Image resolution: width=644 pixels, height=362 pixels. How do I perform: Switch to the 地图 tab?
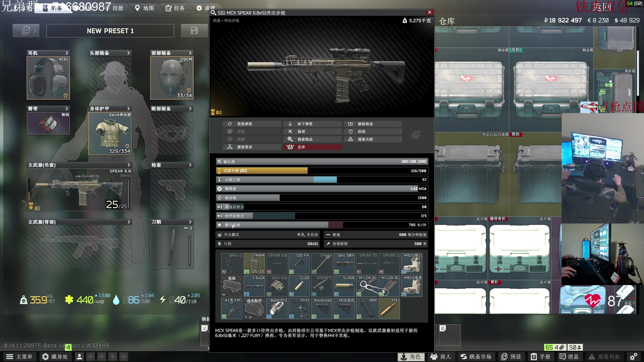(145, 8)
